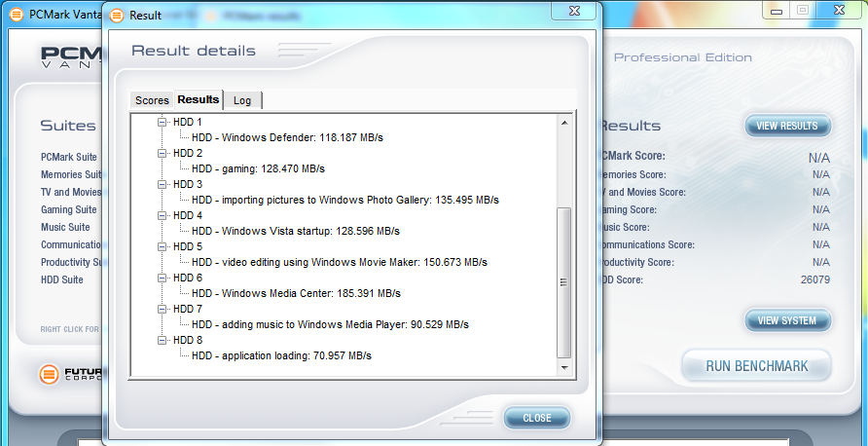Select 'HDD - Windows Media Center' result row
The width and height of the screenshot is (868, 446).
pos(296,293)
